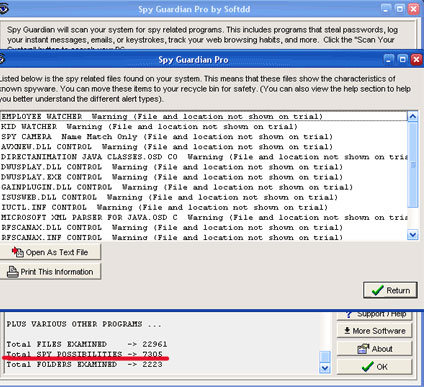Minimize the Spy Guardian Pro dialog
Screen dimensions: 430x387
[x=389, y=60]
